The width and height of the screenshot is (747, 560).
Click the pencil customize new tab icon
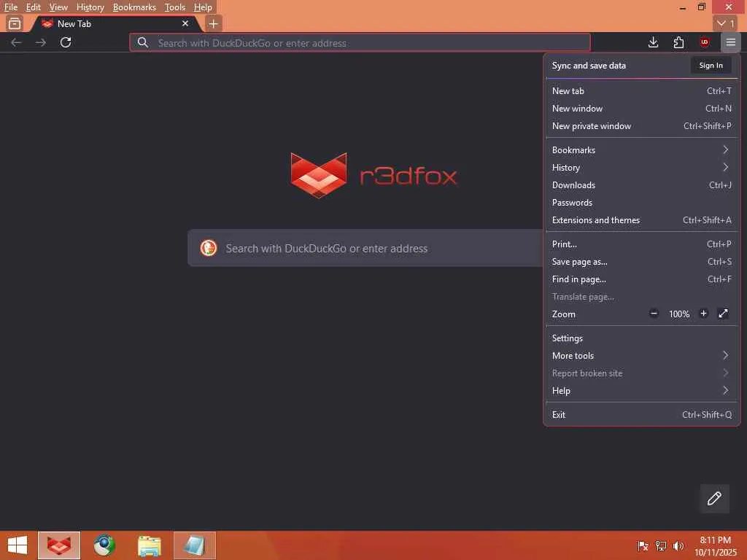pos(714,498)
